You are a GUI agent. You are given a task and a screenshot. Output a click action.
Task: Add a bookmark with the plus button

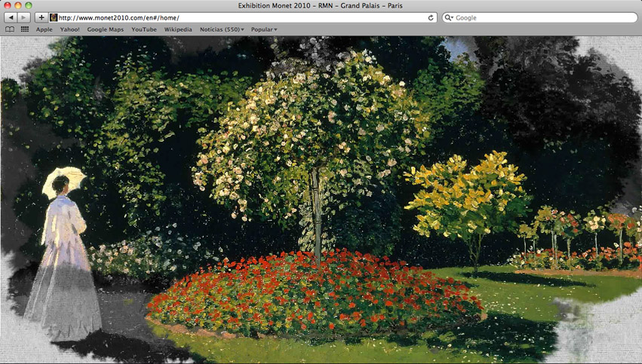41,17
